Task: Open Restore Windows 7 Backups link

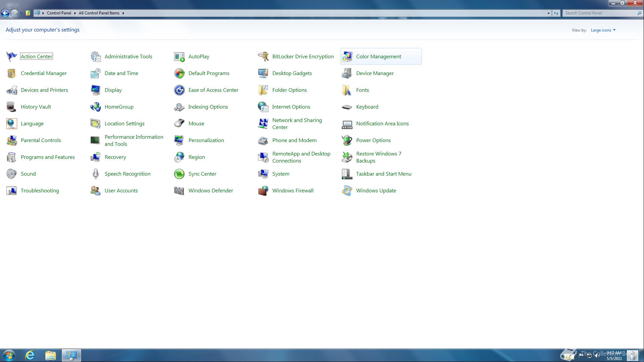Action: [x=379, y=157]
